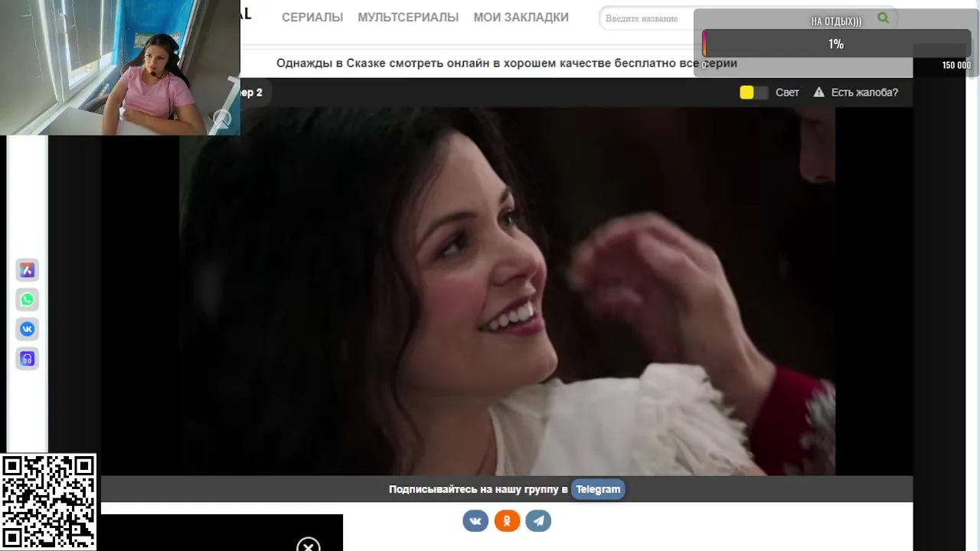Click the QR code image
Image resolution: width=980 pixels, height=551 pixels.
(48, 502)
